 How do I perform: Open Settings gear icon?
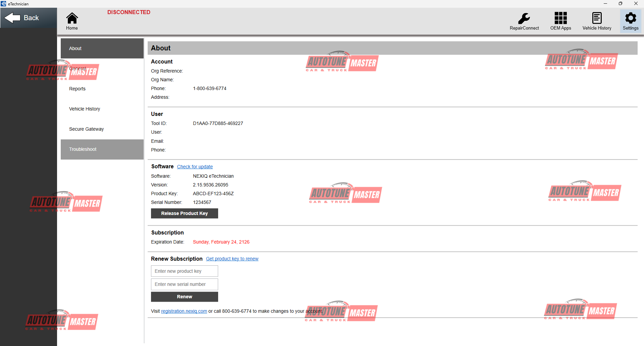coord(631,21)
